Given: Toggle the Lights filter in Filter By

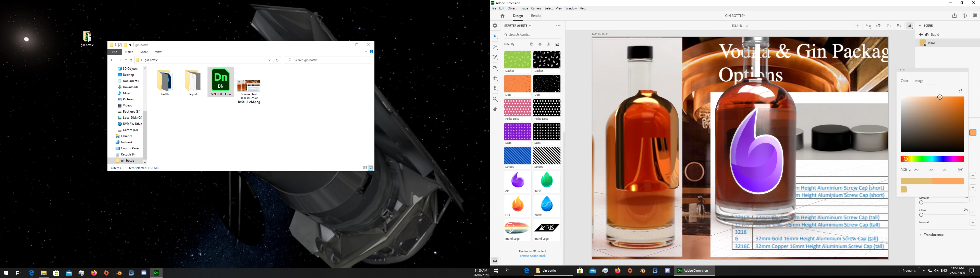Looking at the screenshot, I should [x=549, y=44].
